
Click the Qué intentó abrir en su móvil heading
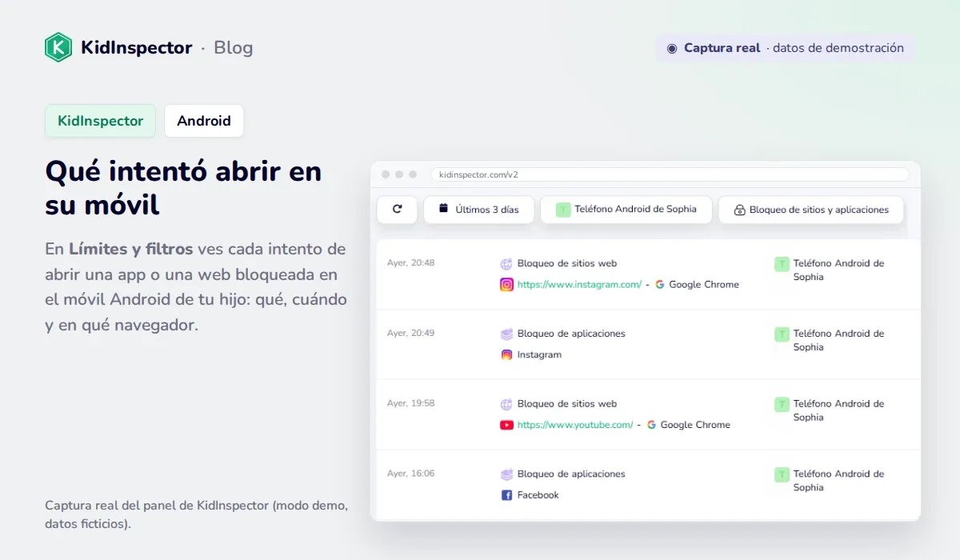184,188
